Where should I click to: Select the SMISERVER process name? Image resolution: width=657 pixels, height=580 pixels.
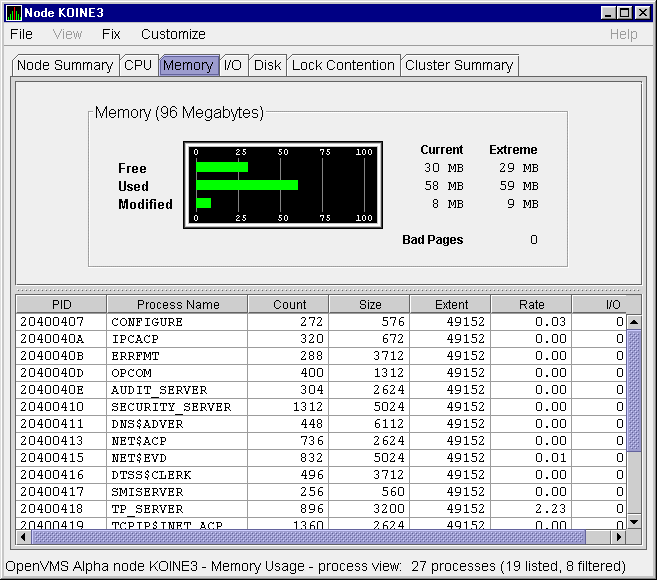[x=147, y=492]
